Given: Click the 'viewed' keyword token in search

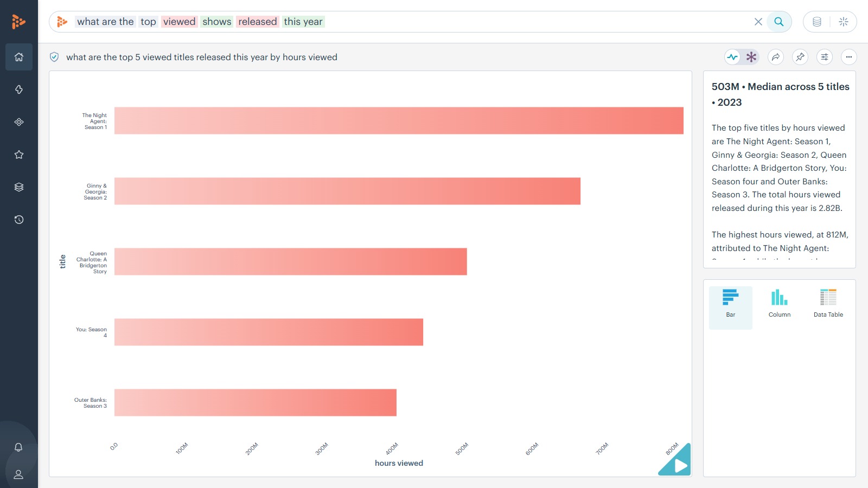Looking at the screenshot, I should click(179, 22).
